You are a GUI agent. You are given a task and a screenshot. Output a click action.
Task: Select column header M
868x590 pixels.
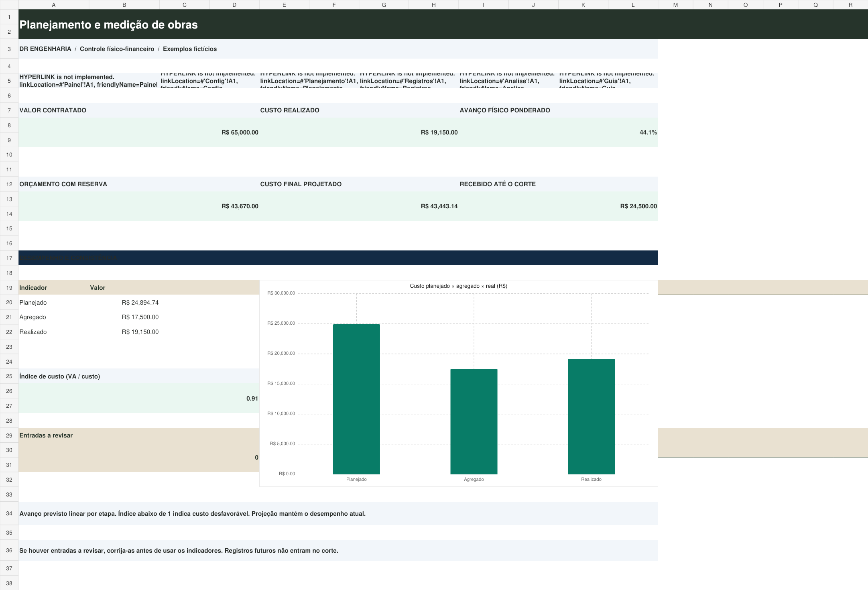675,5
